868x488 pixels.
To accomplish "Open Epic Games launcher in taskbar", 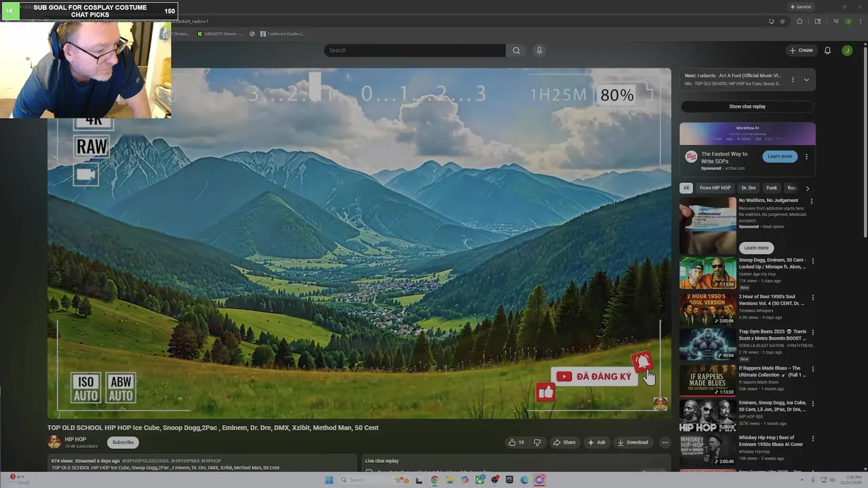I will [509, 480].
